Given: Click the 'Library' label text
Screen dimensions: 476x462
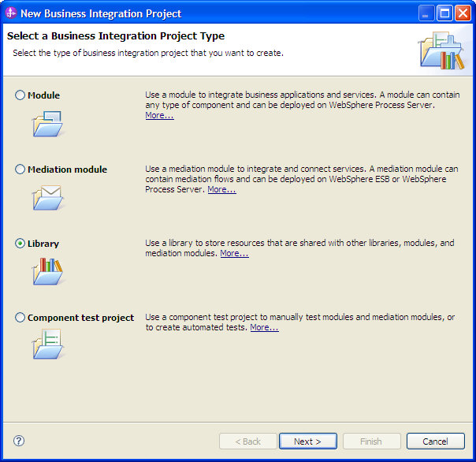Looking at the screenshot, I should click(43, 244).
